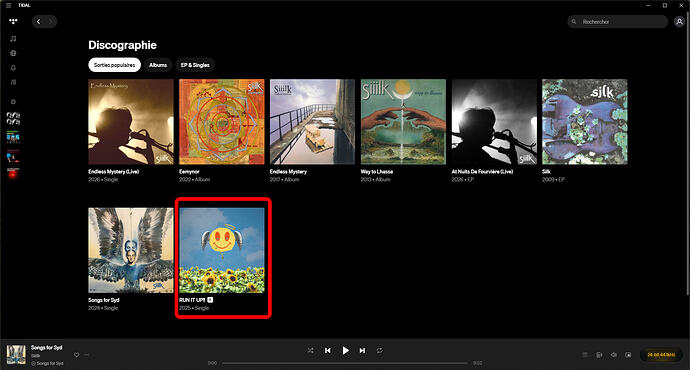The height and width of the screenshot is (370, 690).
Task: Skip to previous track
Action: pyautogui.click(x=328, y=351)
